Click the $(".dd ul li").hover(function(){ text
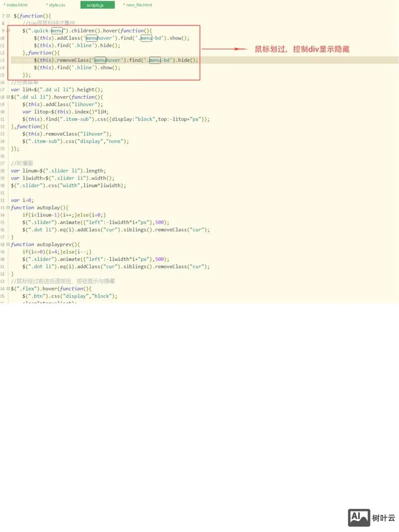 57,97
